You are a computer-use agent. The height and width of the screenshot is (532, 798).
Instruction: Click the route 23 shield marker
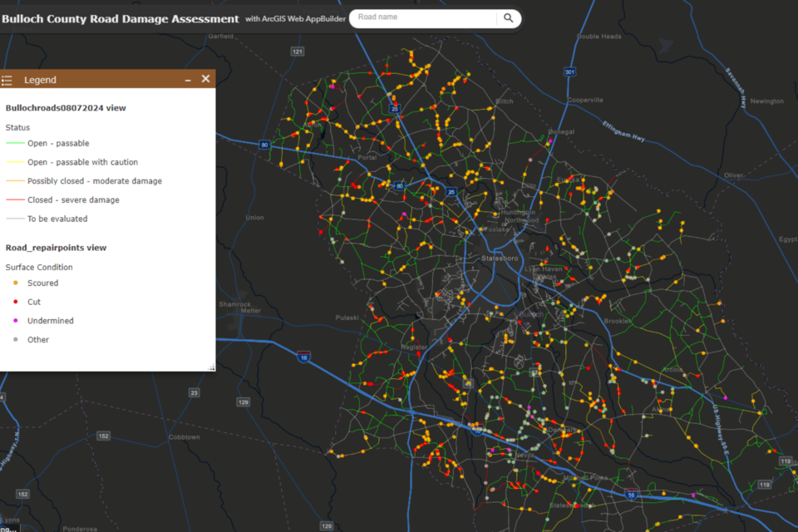coord(195,392)
